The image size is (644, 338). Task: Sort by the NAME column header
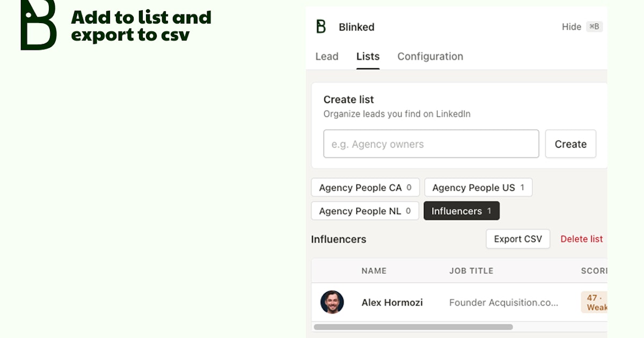pyautogui.click(x=374, y=271)
